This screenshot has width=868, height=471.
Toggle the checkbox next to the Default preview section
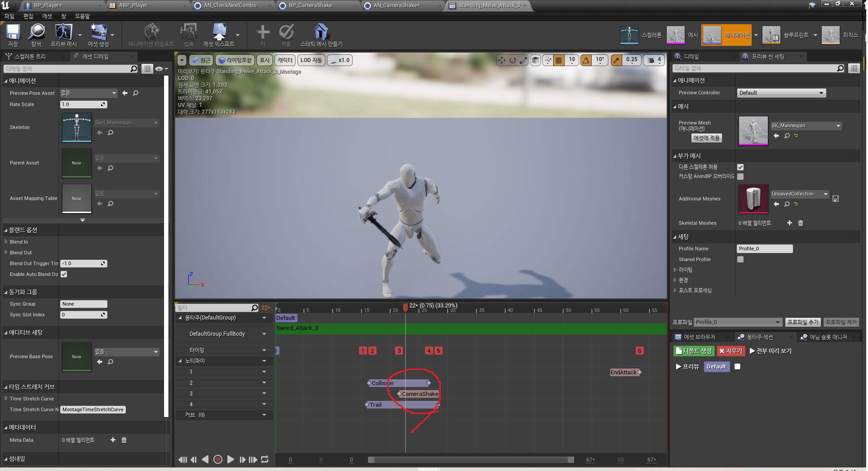[x=737, y=367]
